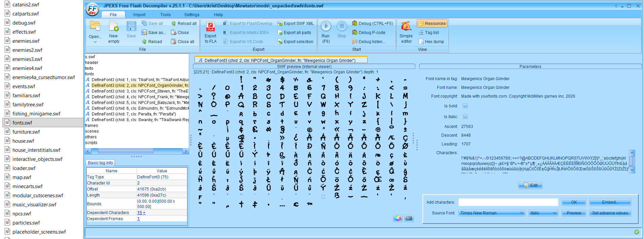Click the Embed... button

(x=610, y=202)
